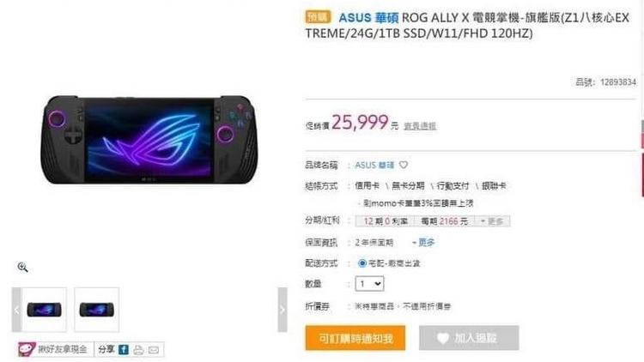644x362 pixels.
Task: Click the orange notify-me-when-available button
Action: (x=355, y=338)
